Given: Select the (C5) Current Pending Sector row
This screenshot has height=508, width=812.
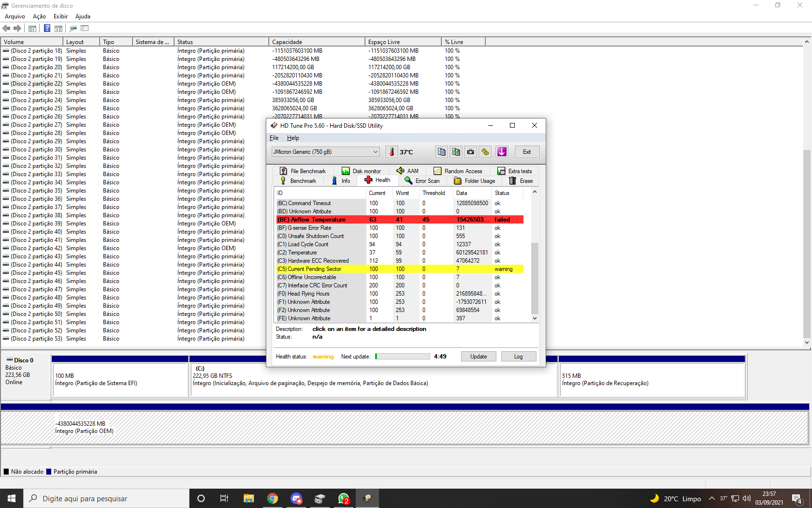Looking at the screenshot, I should [400, 269].
